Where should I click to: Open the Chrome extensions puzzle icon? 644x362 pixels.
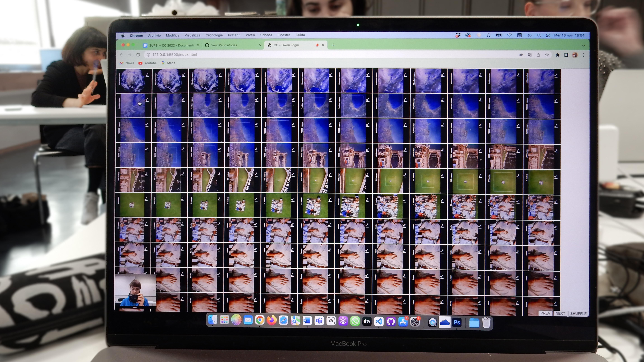pos(557,55)
